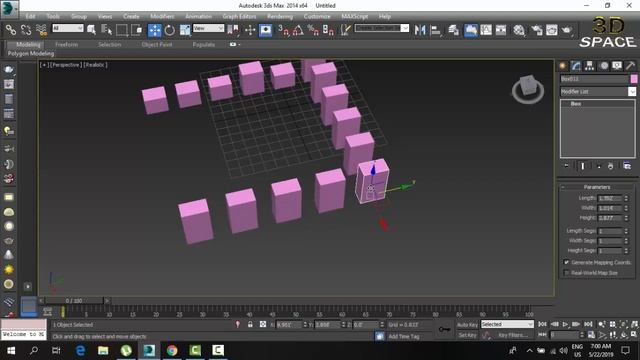Toggle the Spinner Snap icon

[329, 30]
